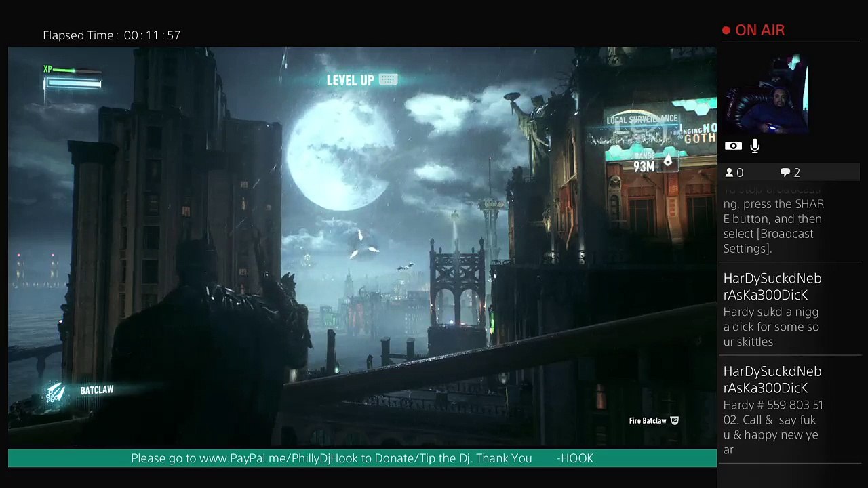Click the red ON AIR dot indicator
The width and height of the screenshot is (868, 488).
click(726, 30)
